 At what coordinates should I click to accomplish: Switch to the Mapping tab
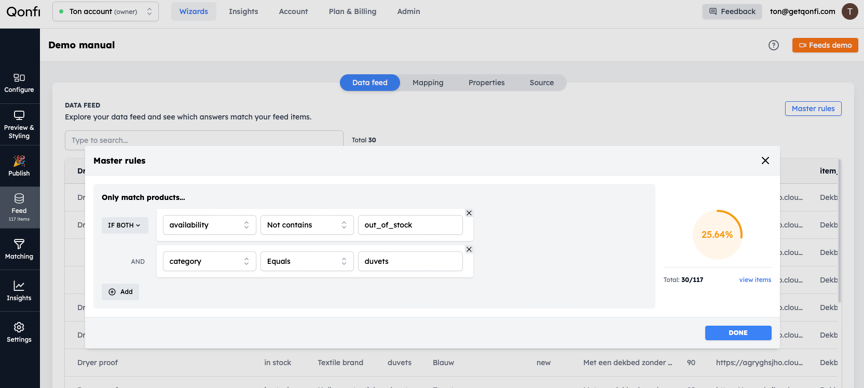428,83
